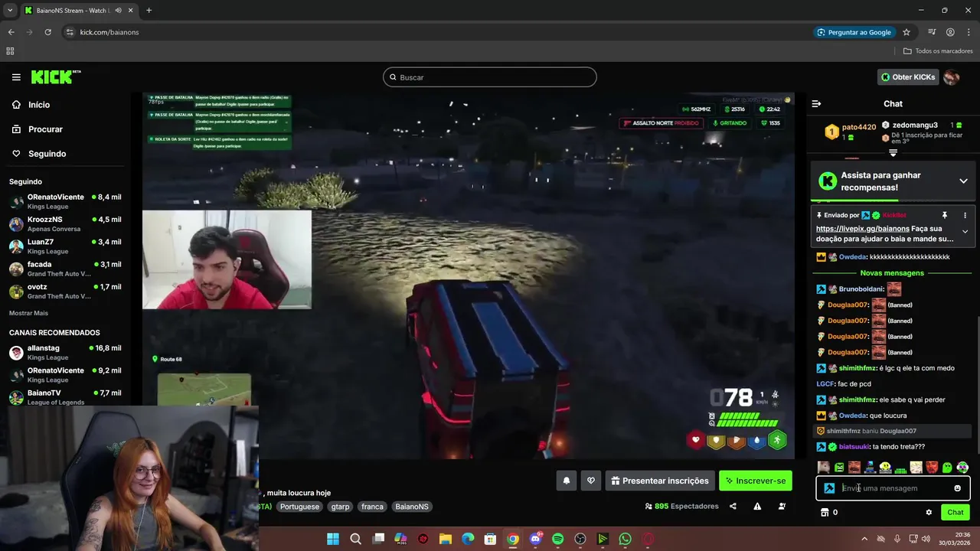Click Presentear inscrições button

tap(659, 481)
